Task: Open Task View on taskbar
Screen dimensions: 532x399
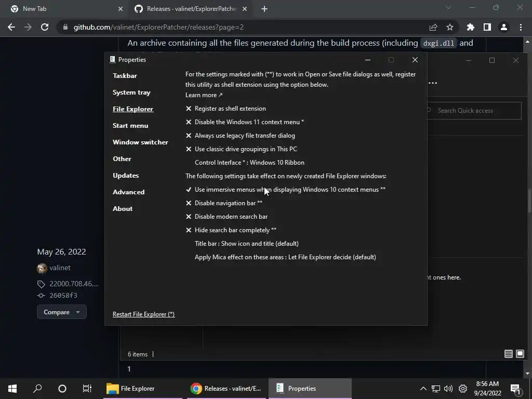Action: pos(87,389)
